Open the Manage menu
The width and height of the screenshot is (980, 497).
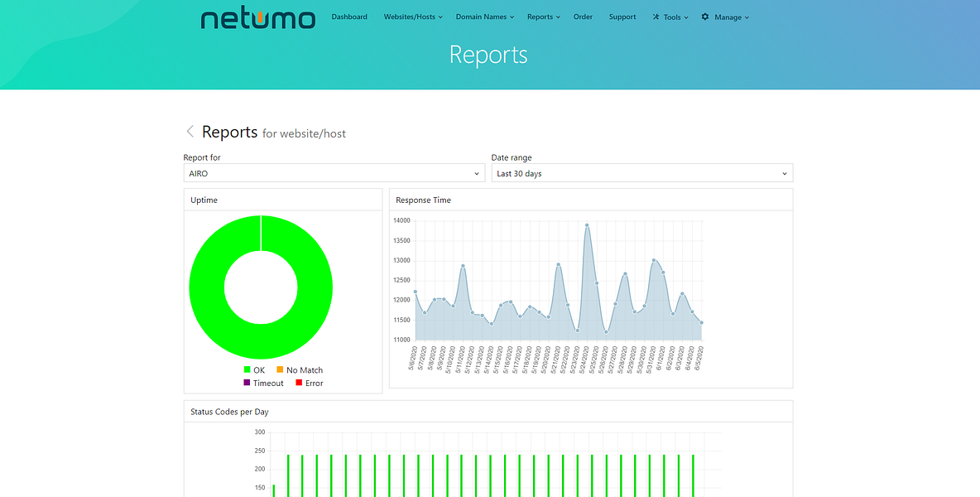tap(725, 17)
